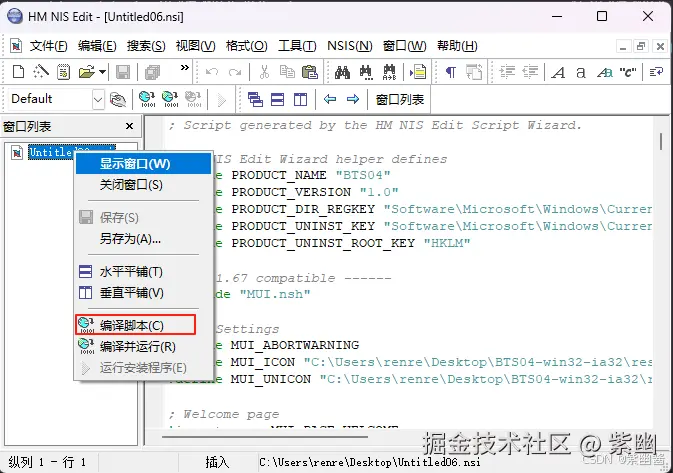Viewport: 673px width, 473px height.
Task: Restore the inner document window
Action: 641,46
